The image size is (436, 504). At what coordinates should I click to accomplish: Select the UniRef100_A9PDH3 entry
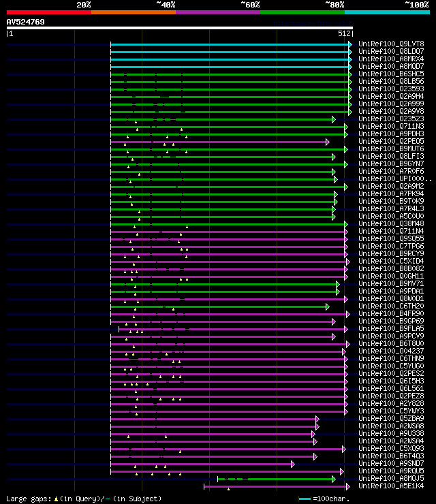[x=391, y=133]
